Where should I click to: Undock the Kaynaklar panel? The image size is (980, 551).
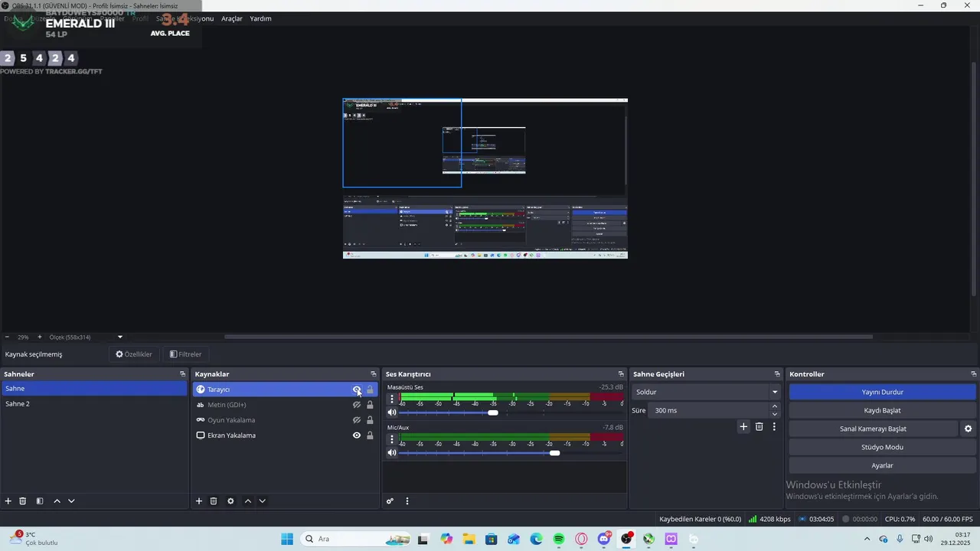(374, 374)
